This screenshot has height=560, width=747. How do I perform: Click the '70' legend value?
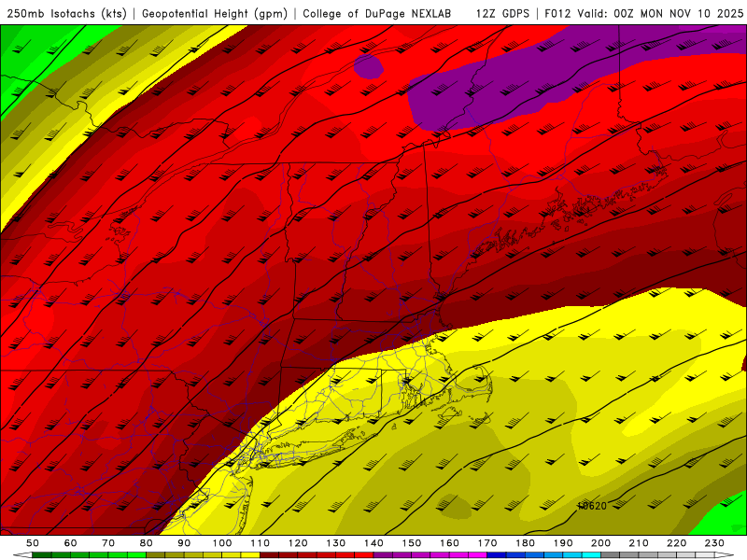(x=108, y=543)
